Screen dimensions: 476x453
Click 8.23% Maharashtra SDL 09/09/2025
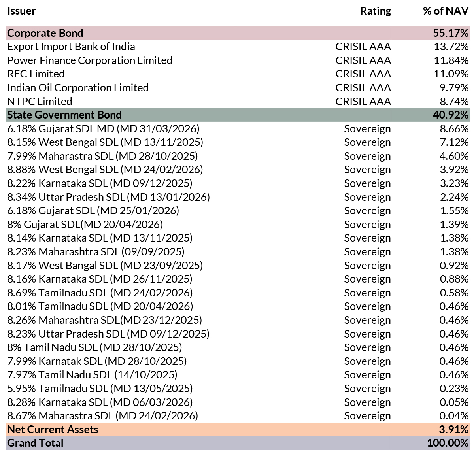pyautogui.click(x=96, y=252)
